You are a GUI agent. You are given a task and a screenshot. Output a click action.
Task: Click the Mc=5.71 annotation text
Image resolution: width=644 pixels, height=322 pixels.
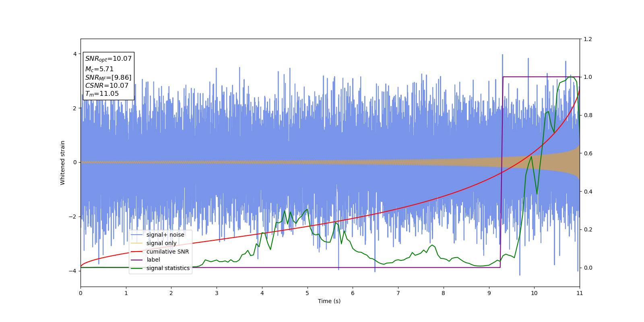(x=99, y=69)
